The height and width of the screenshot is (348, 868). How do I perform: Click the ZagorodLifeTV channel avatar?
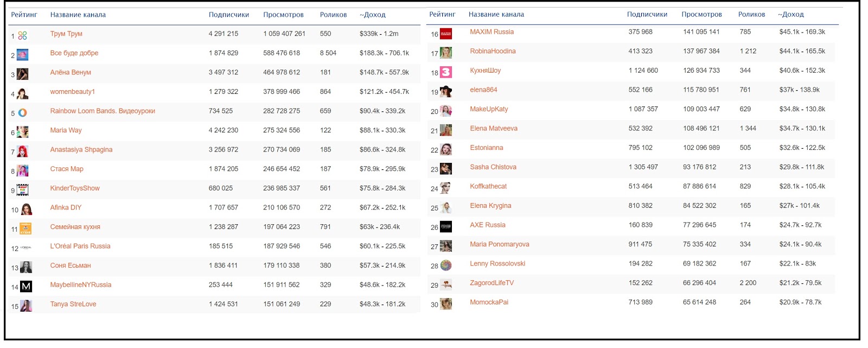[445, 284]
